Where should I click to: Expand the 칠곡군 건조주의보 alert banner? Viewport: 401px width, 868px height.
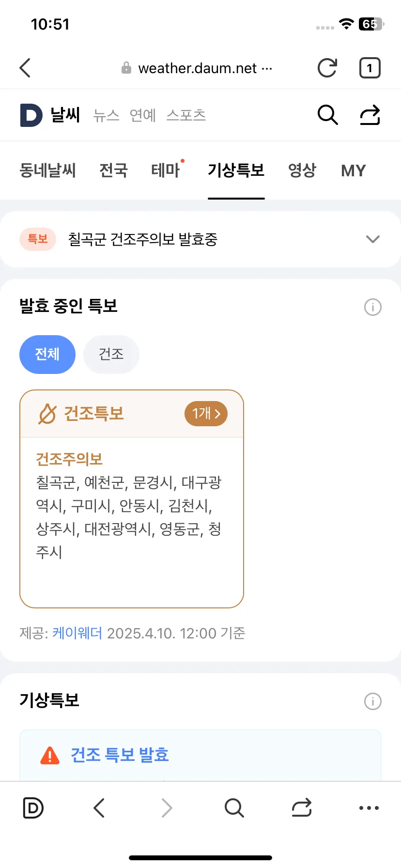pyautogui.click(x=200, y=239)
